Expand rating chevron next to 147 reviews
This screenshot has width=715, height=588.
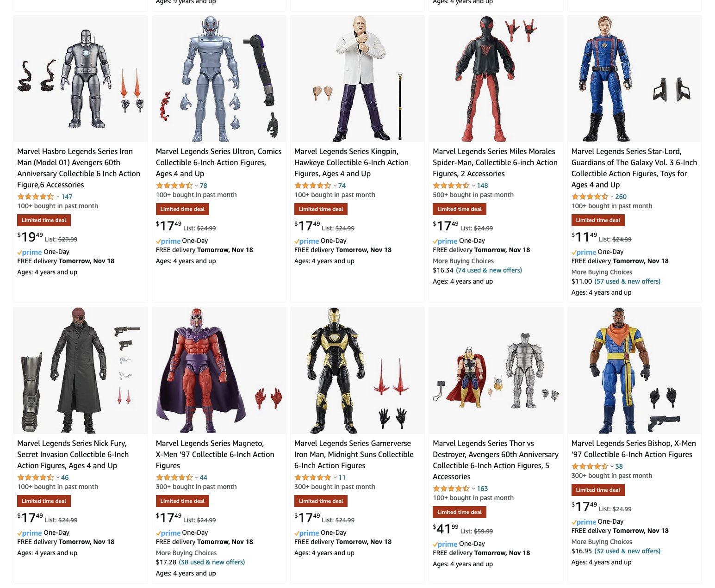point(58,197)
